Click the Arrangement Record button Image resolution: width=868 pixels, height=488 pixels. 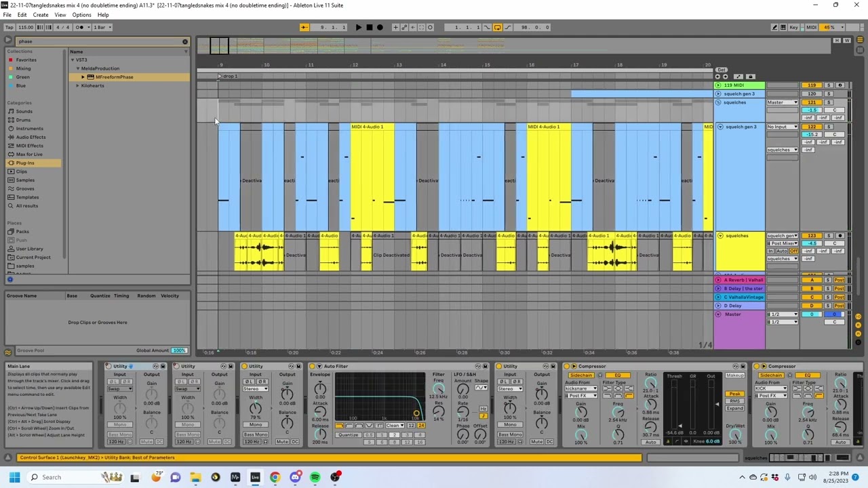coord(380,27)
